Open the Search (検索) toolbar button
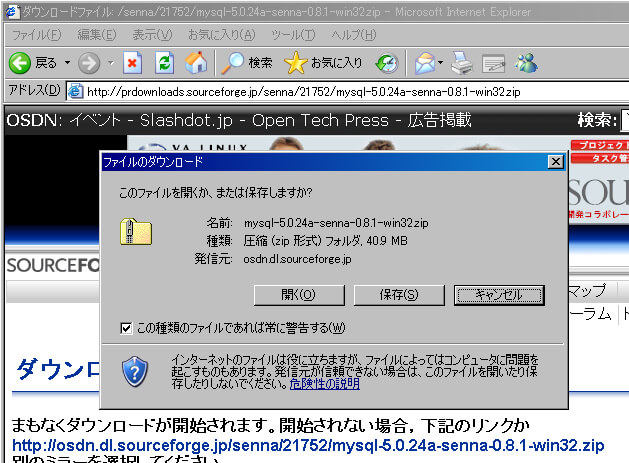The width and height of the screenshot is (629, 463). pos(247,63)
